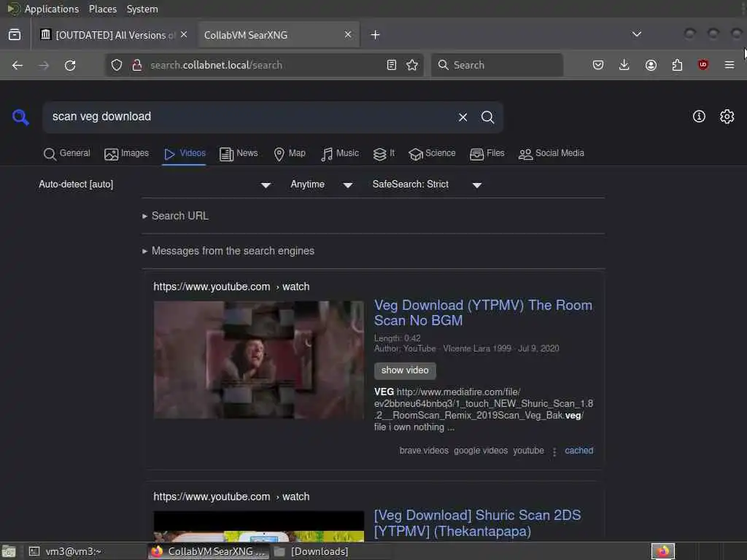This screenshot has height=560, width=747.
Task: Toggle reader view icon in address bar
Action: pyautogui.click(x=392, y=65)
